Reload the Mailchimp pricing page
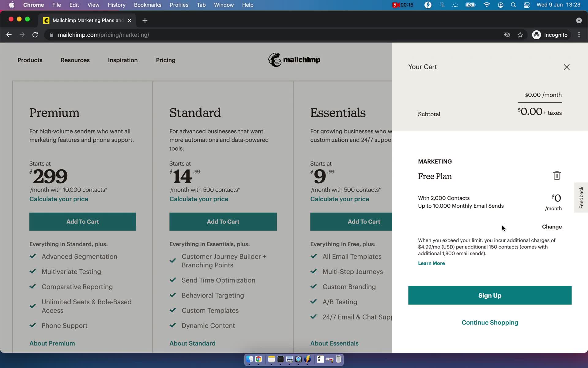588x368 pixels. click(35, 35)
